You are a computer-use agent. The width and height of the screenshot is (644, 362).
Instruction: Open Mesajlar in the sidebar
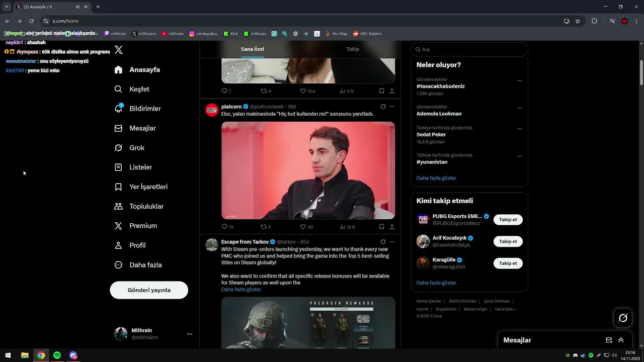click(135, 128)
